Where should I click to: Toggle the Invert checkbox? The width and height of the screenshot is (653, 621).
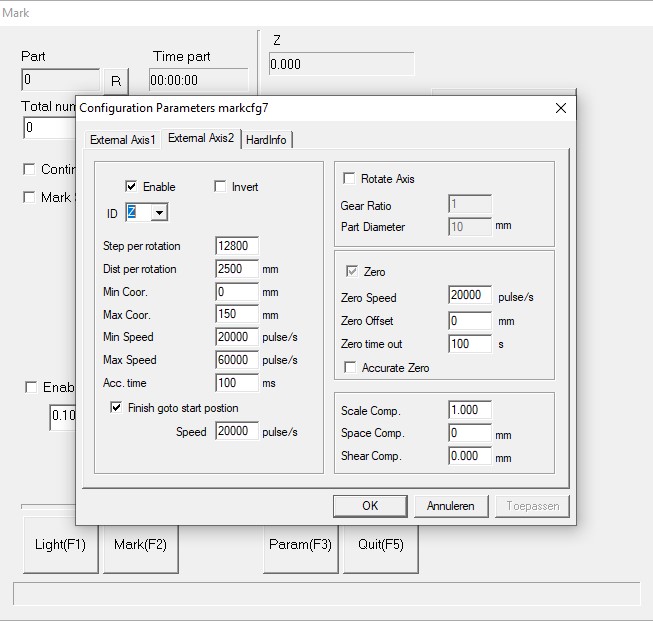[221, 187]
